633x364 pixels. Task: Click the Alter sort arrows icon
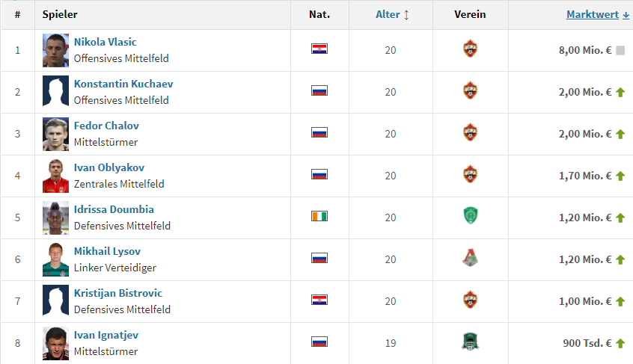coord(406,15)
